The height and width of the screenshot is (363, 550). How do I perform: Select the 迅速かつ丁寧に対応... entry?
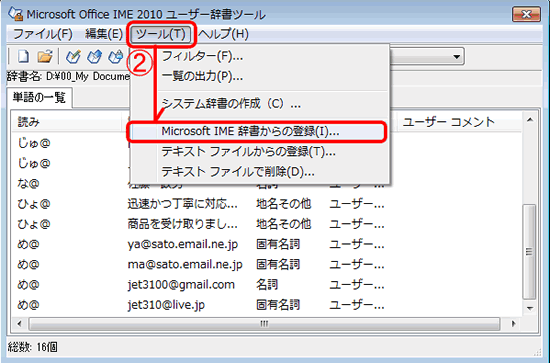pos(182,204)
